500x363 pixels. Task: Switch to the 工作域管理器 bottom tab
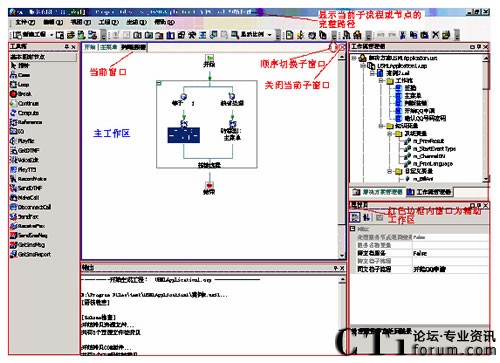point(429,192)
